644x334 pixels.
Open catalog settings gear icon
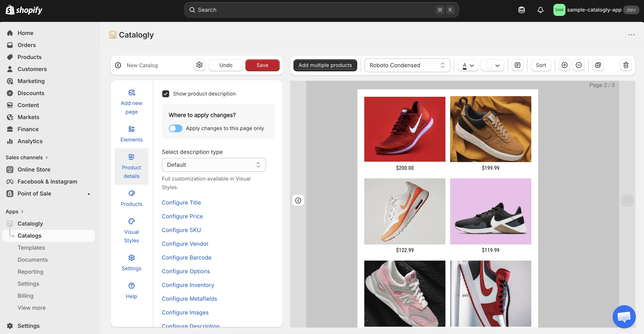199,65
